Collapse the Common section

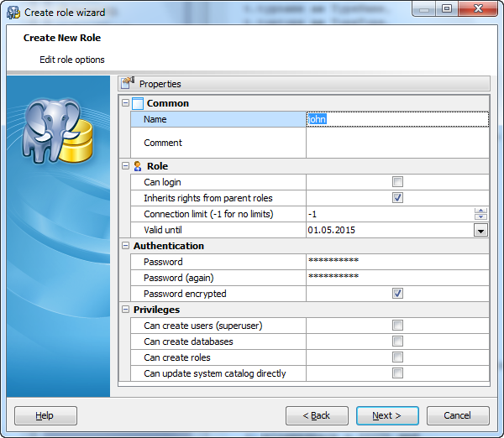(x=125, y=103)
